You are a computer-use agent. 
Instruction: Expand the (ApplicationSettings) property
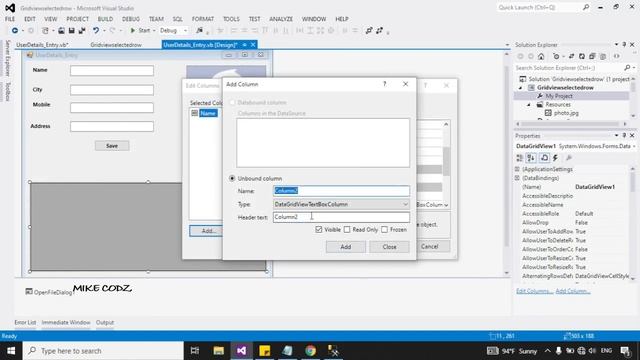pyautogui.click(x=518, y=169)
